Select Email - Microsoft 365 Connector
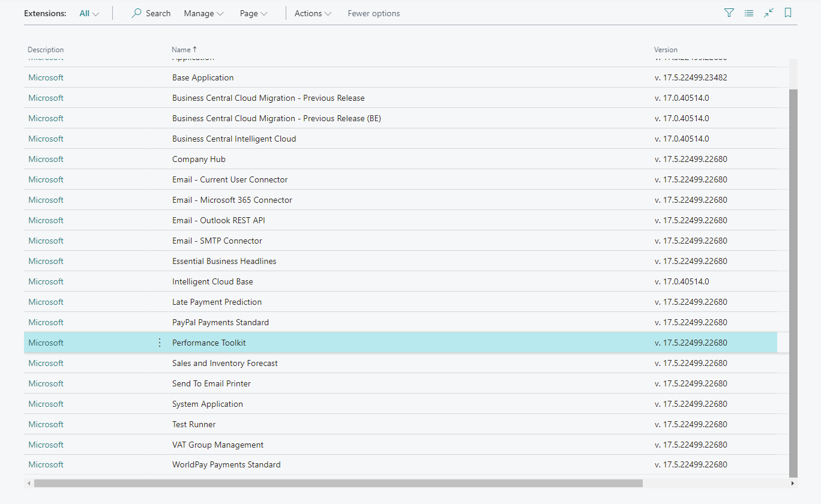Screen dimensions: 821x504 [232, 200]
